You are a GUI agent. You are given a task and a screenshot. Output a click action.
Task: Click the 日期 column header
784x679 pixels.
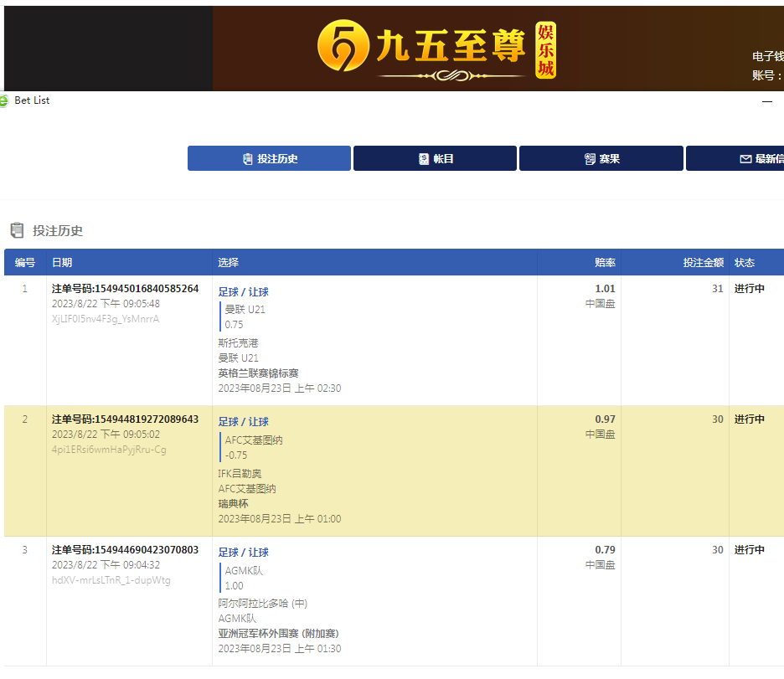[62, 263]
